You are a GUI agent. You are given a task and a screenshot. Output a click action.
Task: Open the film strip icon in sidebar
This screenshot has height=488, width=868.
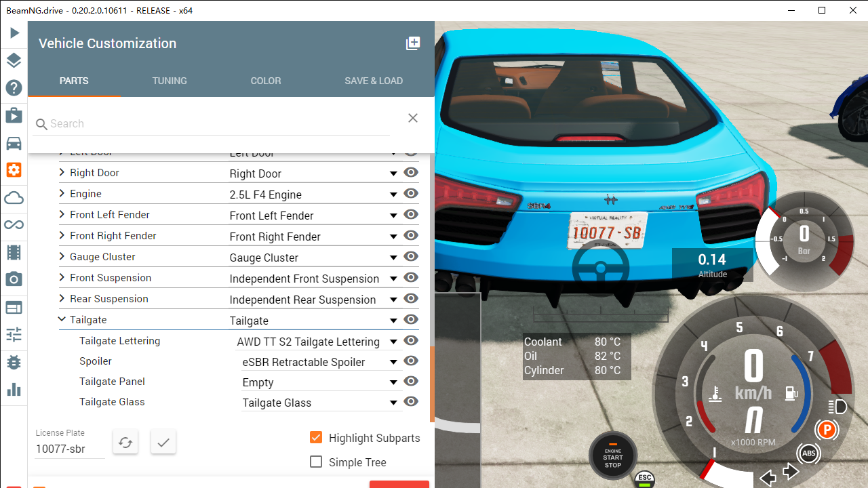coord(14,253)
